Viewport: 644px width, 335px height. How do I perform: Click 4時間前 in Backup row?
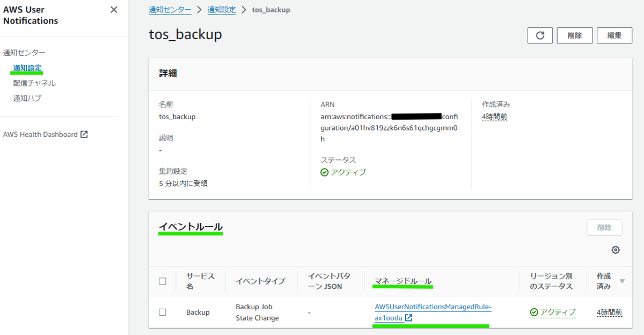tap(609, 312)
